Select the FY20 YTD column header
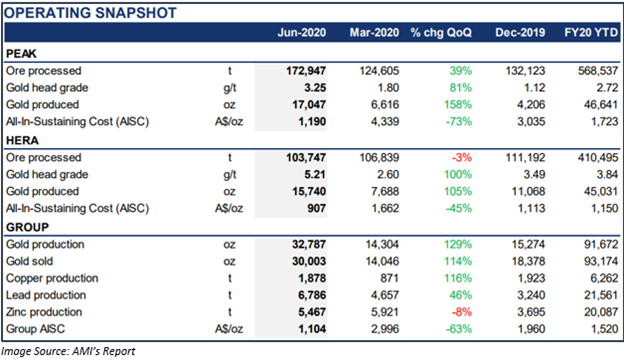Viewport: 624px width, 361px height. [x=591, y=32]
